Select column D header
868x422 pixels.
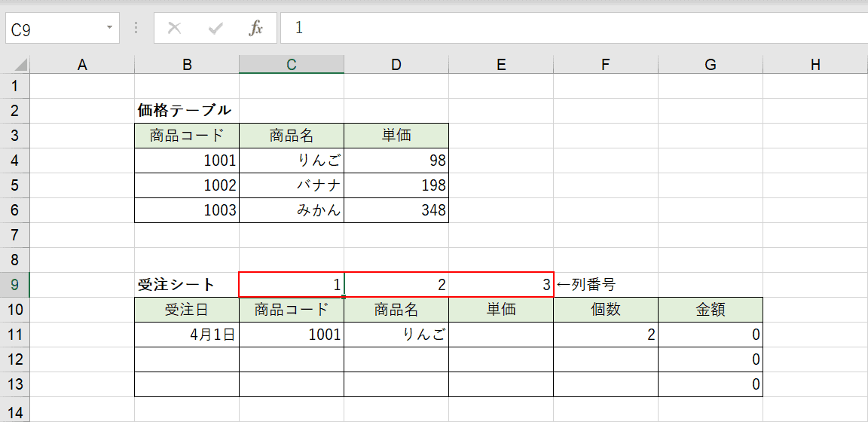coord(396,66)
